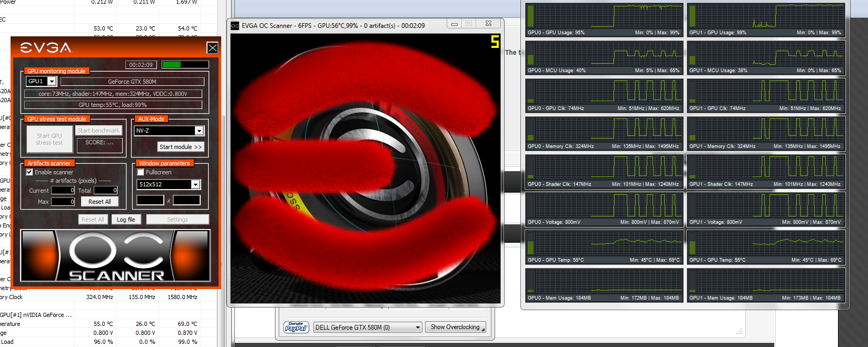Click the PayPal Donate icon button
The width and height of the screenshot is (868, 347).
tap(296, 327)
